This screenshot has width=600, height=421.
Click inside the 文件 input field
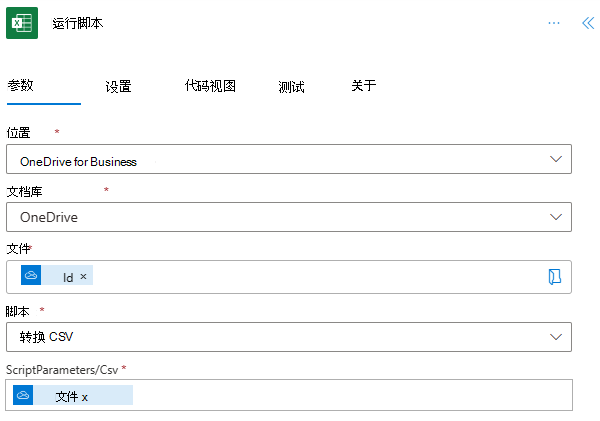pos(289,277)
